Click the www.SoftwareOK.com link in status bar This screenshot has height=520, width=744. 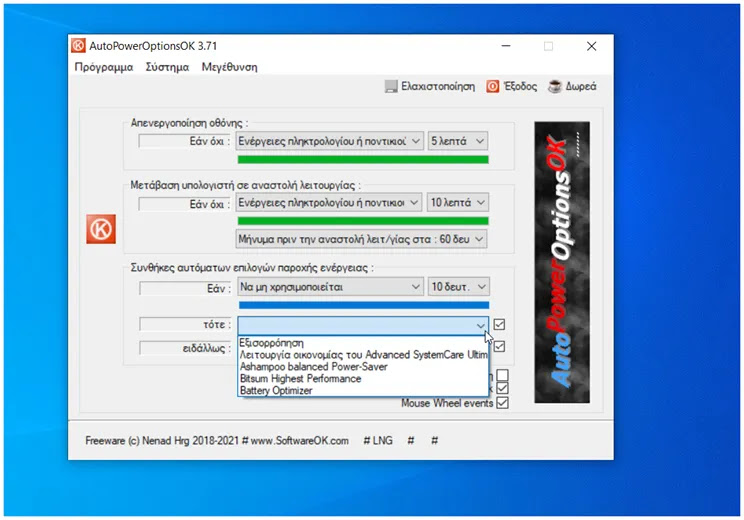point(299,441)
